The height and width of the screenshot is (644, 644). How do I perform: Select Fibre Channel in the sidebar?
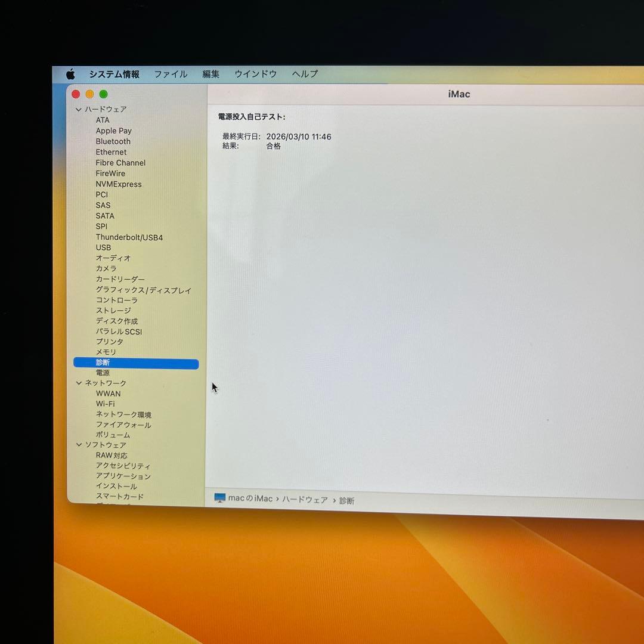pyautogui.click(x=120, y=163)
